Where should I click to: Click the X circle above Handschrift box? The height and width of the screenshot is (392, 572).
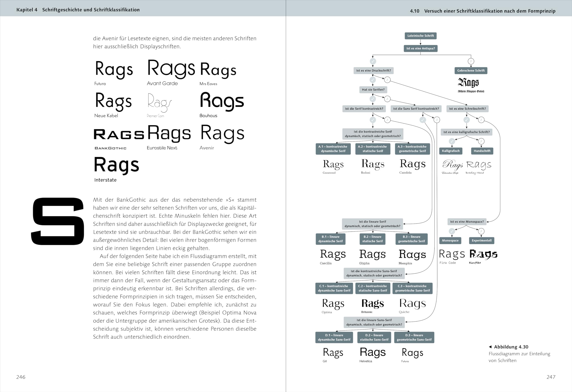481,141
